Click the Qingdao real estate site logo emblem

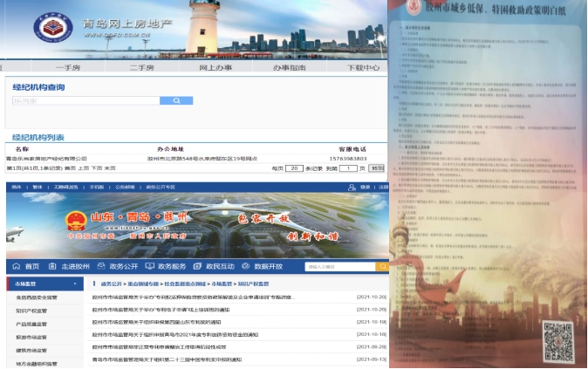(x=53, y=27)
